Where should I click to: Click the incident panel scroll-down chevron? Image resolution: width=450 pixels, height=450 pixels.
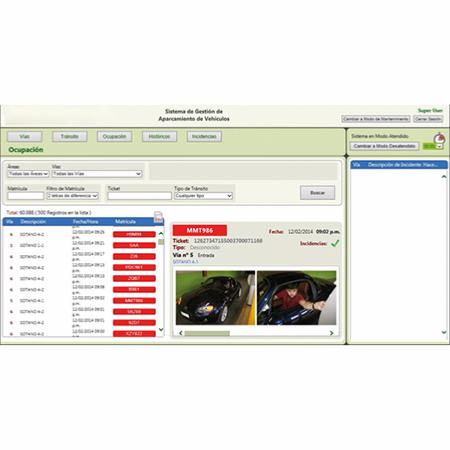(x=444, y=332)
